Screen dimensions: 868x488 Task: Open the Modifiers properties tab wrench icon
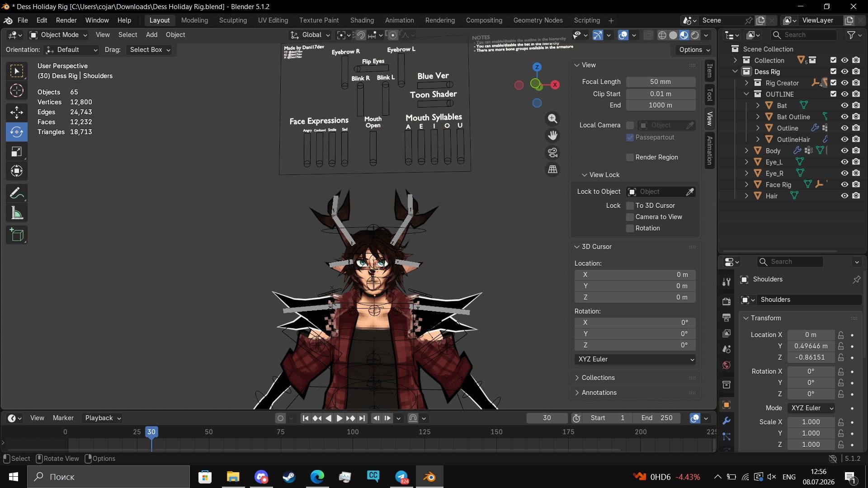(726, 421)
